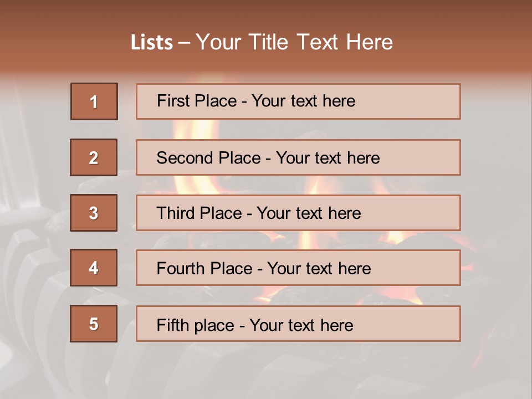This screenshot has height=399, width=532.
Task: Click the slide title text
Action: click(262, 42)
